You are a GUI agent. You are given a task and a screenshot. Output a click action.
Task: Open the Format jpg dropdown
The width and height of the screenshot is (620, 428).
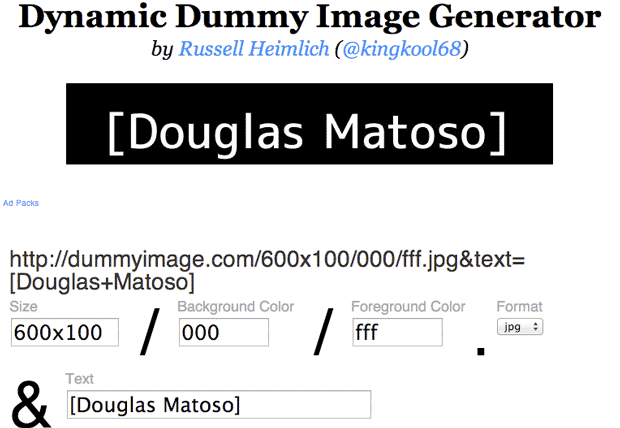click(519, 327)
